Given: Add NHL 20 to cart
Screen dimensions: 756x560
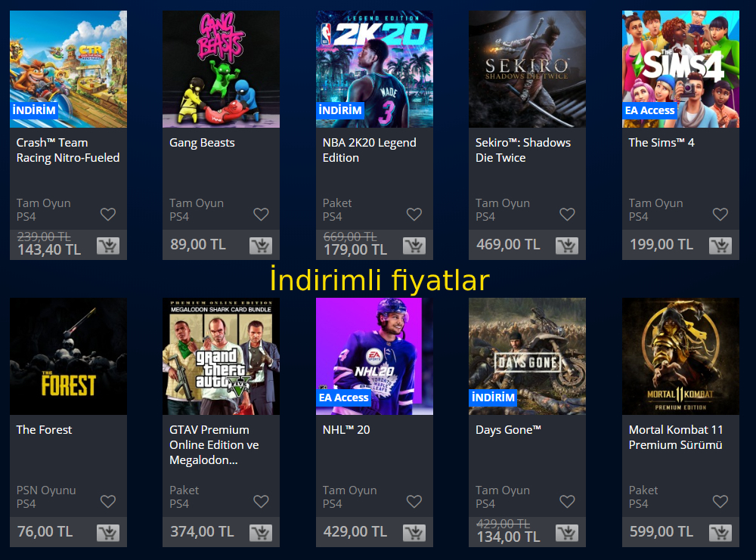Looking at the screenshot, I should (414, 533).
